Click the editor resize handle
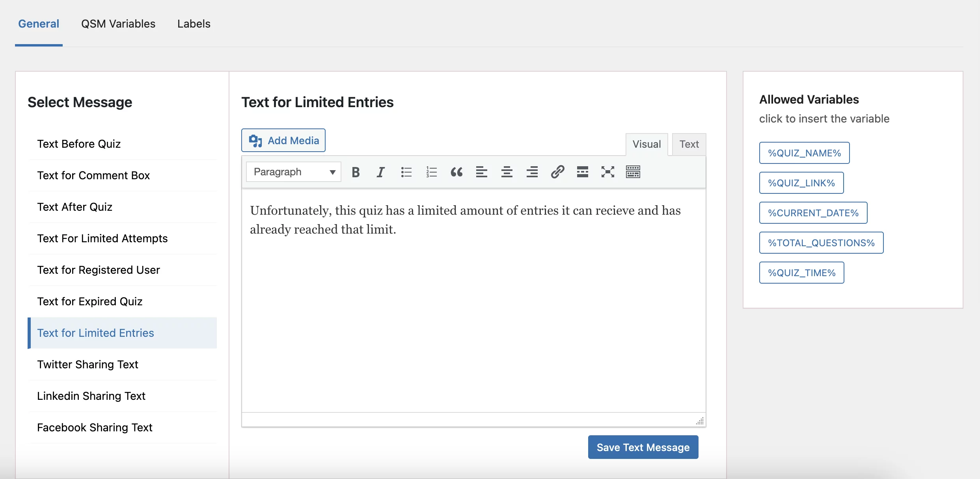 click(700, 421)
